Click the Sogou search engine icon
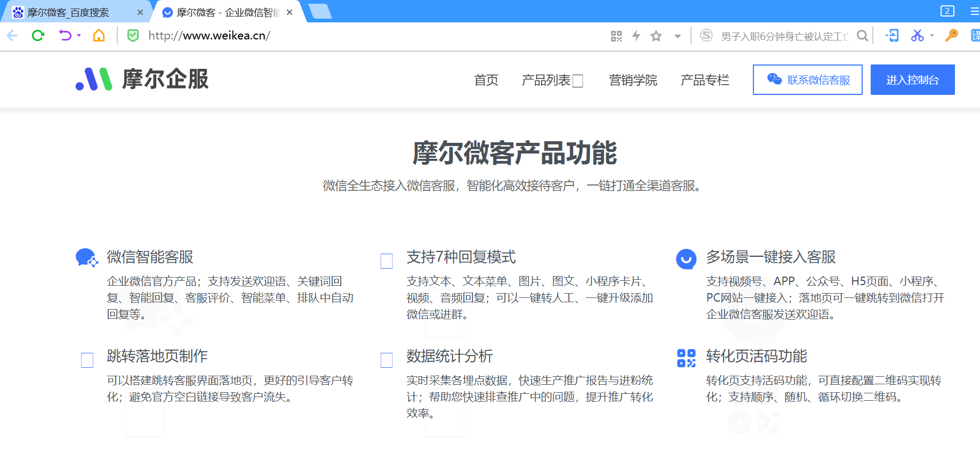The image size is (980, 453). coord(706,36)
